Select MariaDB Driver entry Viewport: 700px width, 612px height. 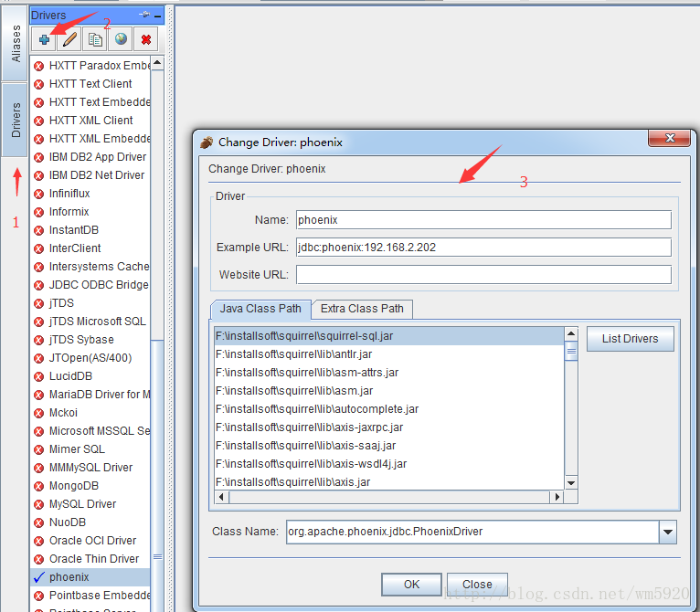(x=90, y=395)
